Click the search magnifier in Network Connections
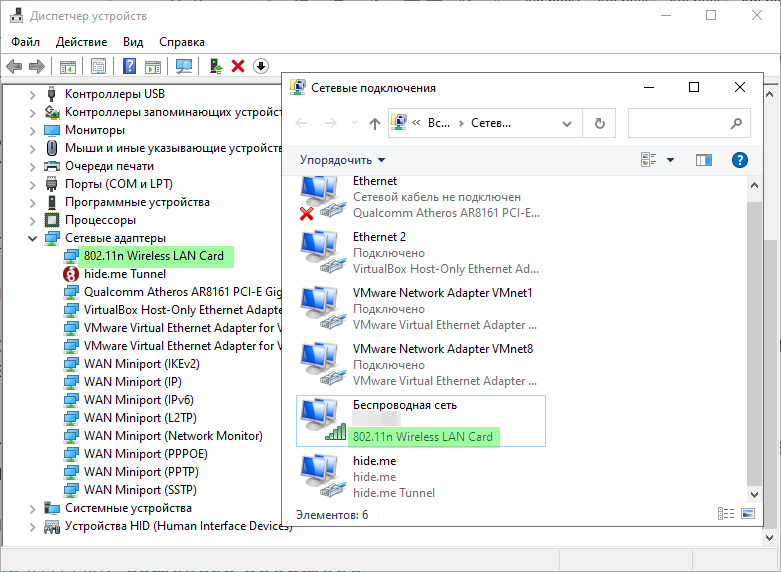Viewport: 781px width, 572px height. click(x=736, y=123)
